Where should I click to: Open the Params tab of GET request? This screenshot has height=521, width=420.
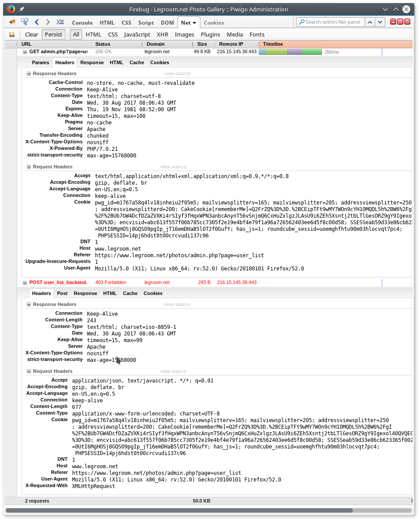pyautogui.click(x=40, y=62)
